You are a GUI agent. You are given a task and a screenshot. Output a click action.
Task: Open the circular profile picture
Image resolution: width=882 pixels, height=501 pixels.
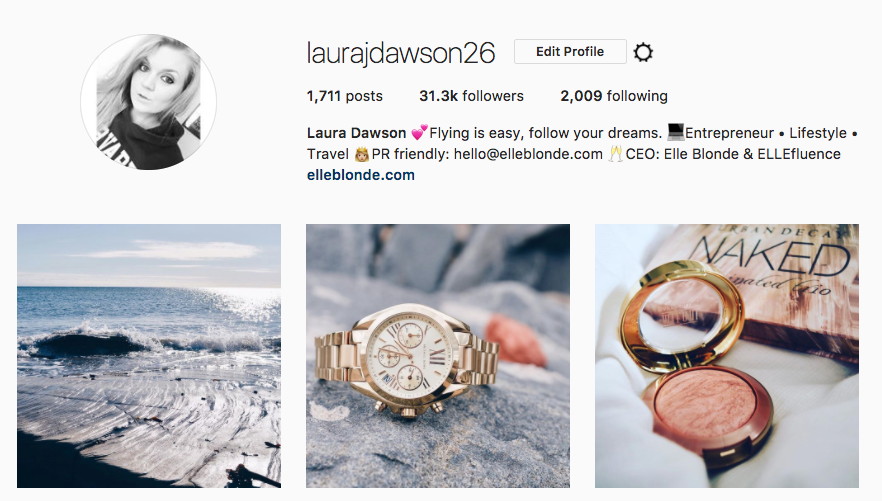[x=148, y=102]
